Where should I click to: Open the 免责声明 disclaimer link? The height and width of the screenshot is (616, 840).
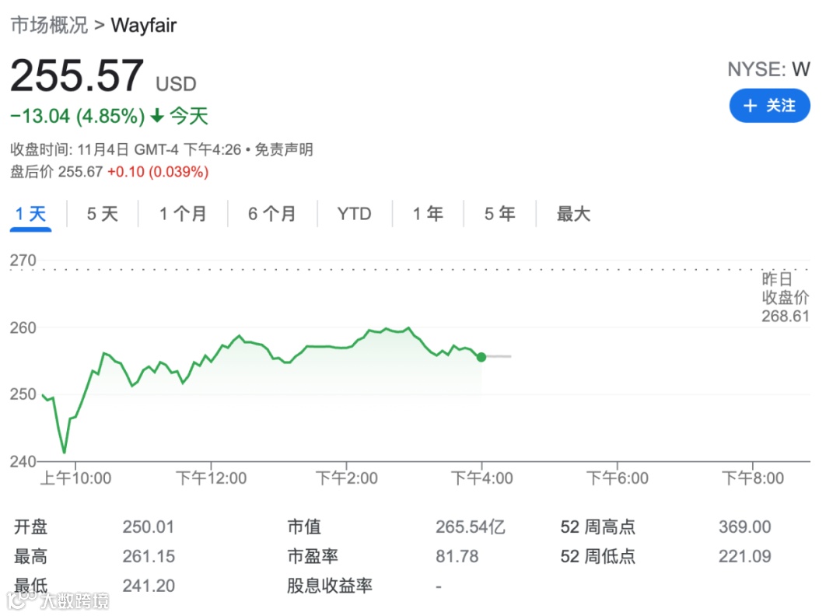[x=284, y=149]
